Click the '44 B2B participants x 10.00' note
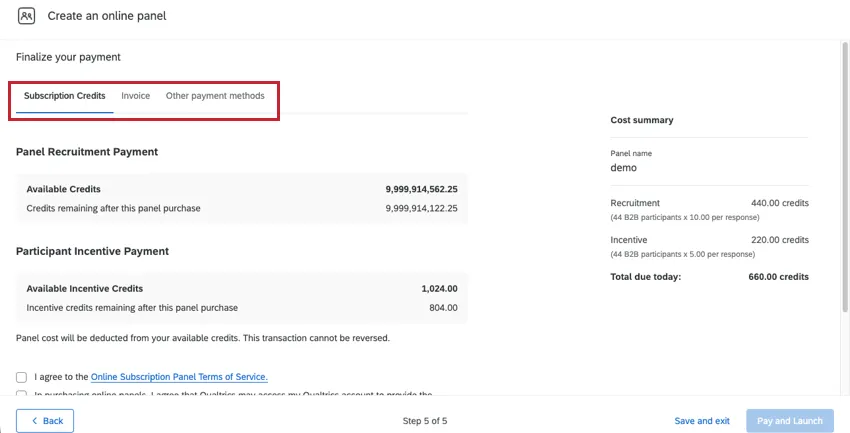Screen dimensions: 850x433 (685, 217)
